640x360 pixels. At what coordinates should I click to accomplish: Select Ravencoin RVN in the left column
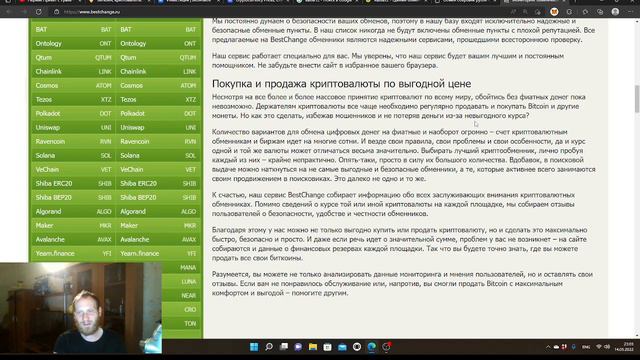pos(73,141)
